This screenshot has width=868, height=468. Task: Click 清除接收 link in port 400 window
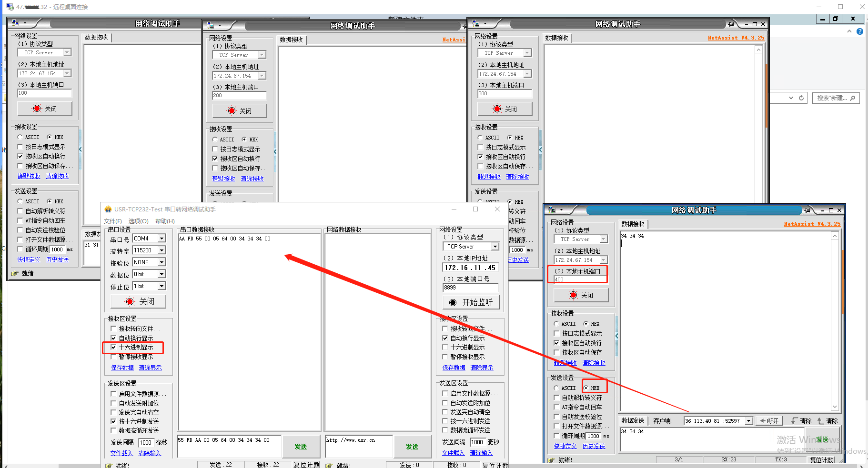(x=594, y=363)
